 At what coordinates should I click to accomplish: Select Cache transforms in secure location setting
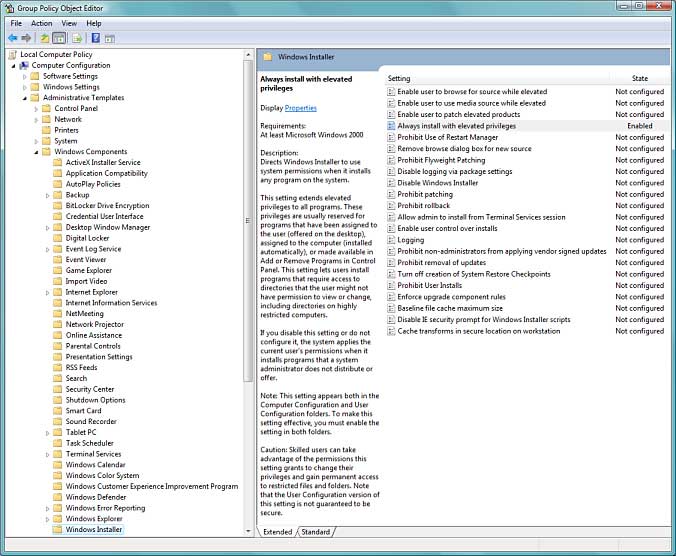pos(479,331)
